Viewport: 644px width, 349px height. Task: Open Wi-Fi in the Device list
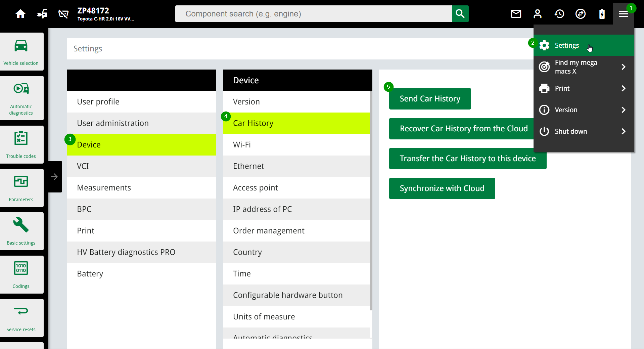pos(296,145)
